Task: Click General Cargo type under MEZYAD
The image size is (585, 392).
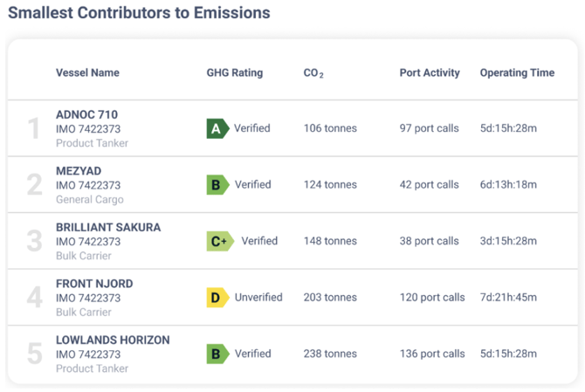Action: 90,200
